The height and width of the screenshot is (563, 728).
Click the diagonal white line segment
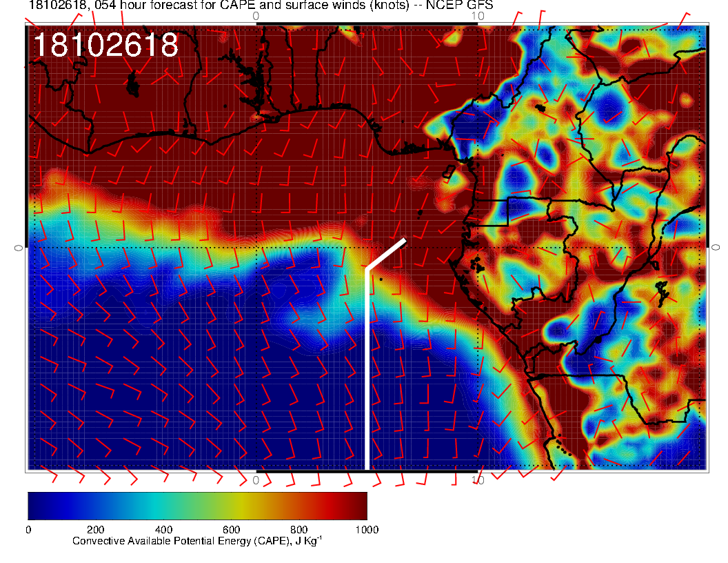tap(386, 254)
